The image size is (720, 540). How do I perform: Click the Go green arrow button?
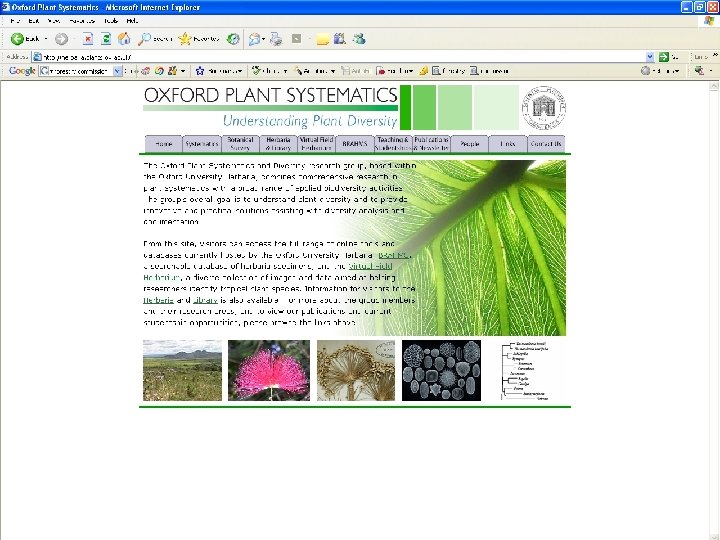coord(664,57)
